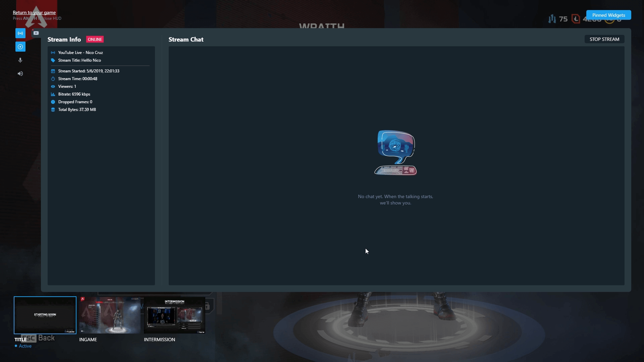Click STOP STREAM button
The image size is (644, 362).
(x=604, y=39)
